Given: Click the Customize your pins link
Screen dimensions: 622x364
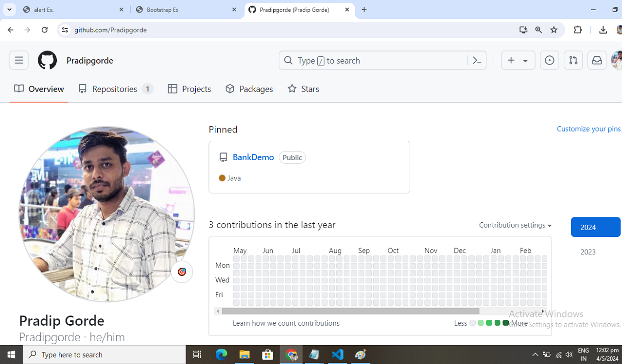Looking at the screenshot, I should click(588, 129).
